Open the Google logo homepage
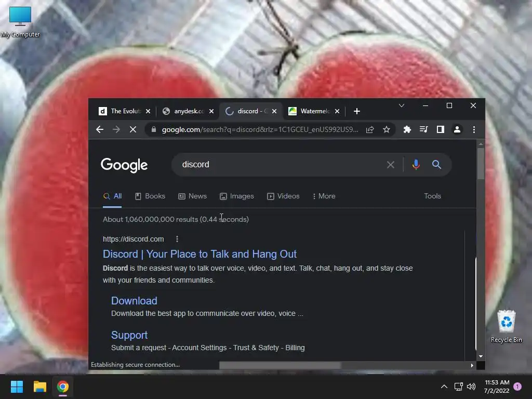Viewport: 532px width, 399px height. click(x=124, y=165)
